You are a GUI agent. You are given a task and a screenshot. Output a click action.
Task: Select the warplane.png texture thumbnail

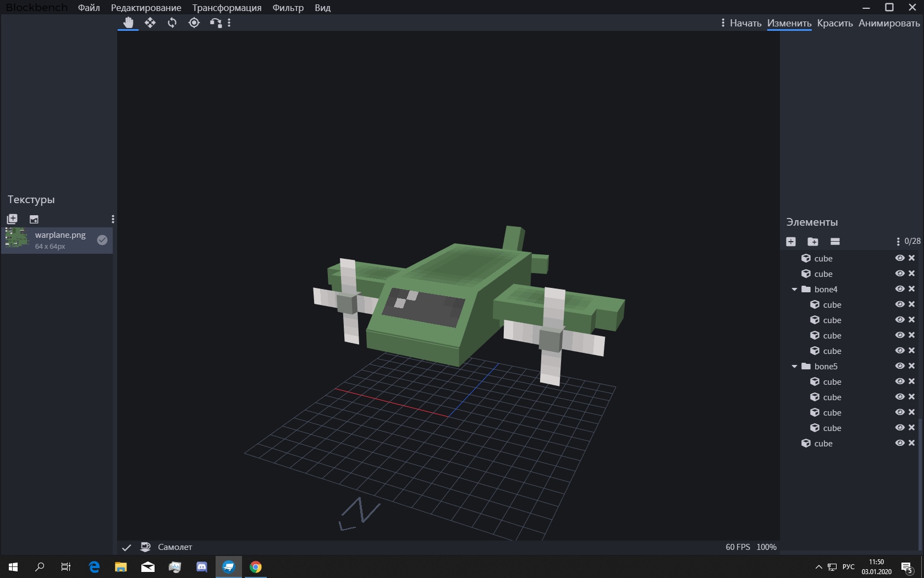click(x=16, y=238)
